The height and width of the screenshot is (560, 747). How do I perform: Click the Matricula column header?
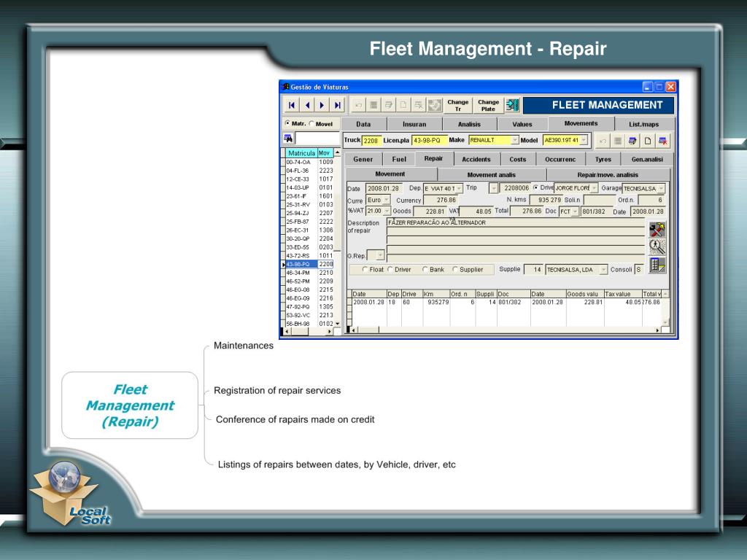tap(301, 153)
